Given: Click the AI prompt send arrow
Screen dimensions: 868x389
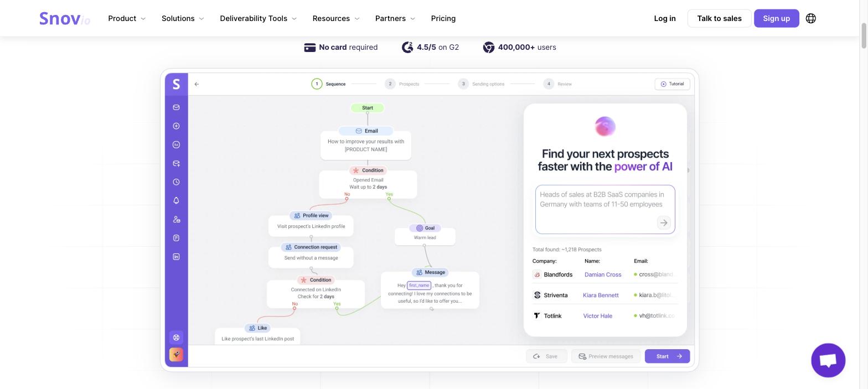Looking at the screenshot, I should click(x=664, y=223).
